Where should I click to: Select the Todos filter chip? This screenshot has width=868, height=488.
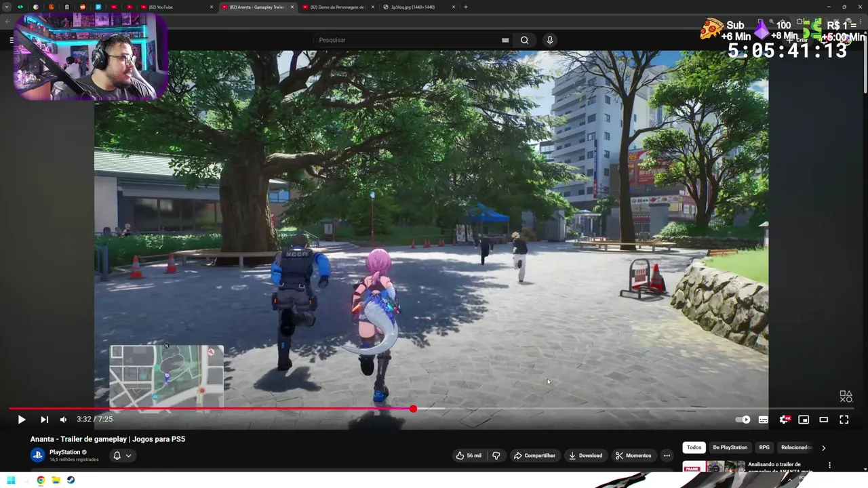(x=694, y=447)
